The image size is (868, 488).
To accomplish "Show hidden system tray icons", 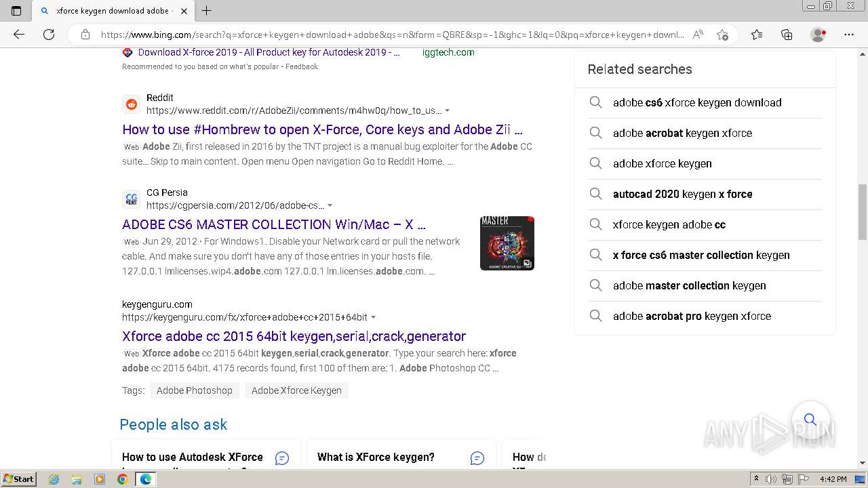I will [x=757, y=479].
